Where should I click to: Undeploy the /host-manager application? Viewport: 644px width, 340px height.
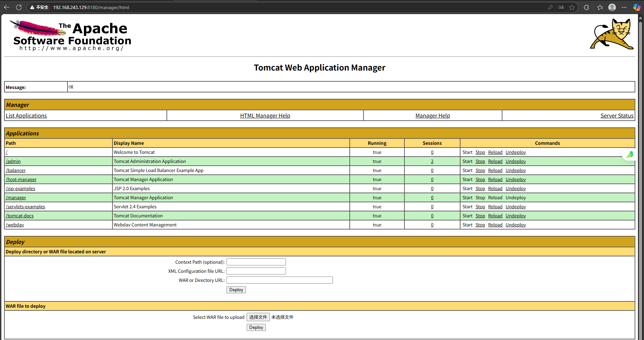point(515,179)
